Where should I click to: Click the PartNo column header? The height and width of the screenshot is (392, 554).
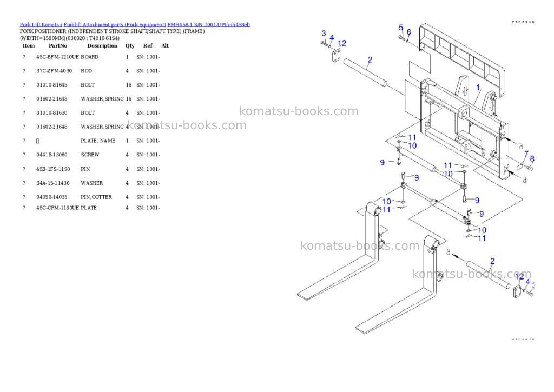pos(58,46)
